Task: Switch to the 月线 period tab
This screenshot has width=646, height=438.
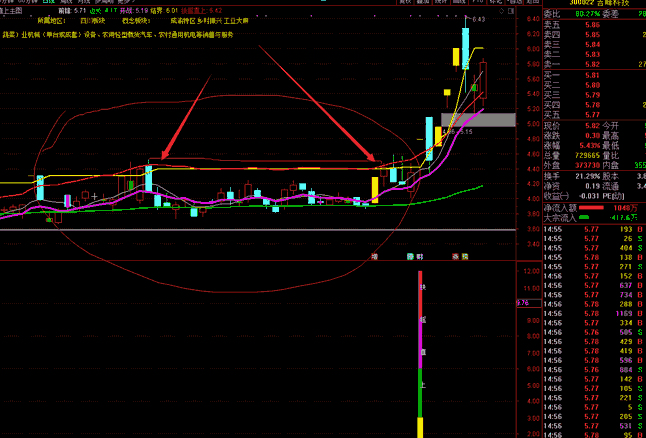Action: coord(85,2)
